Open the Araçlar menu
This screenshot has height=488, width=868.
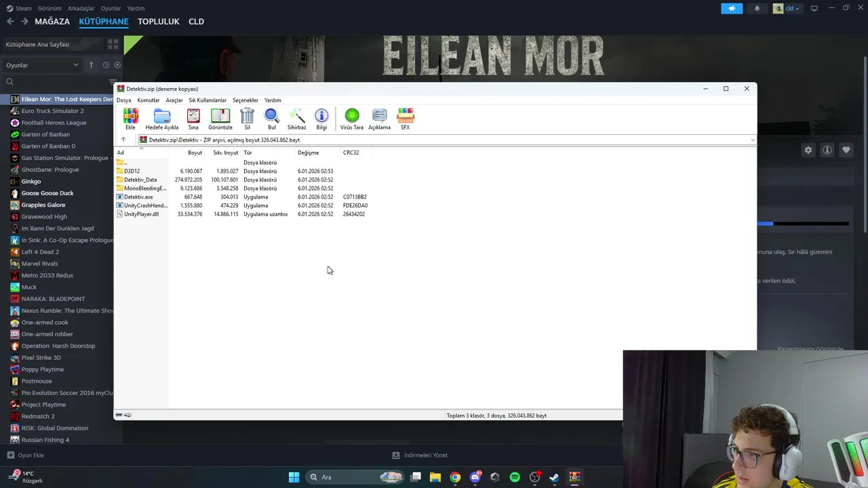tap(174, 100)
